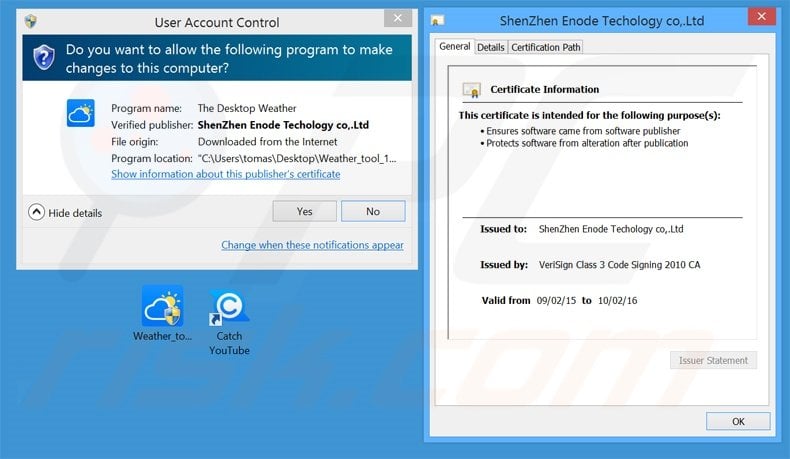Image resolution: width=790 pixels, height=459 pixels.
Task: Close the User Account Control dialog
Action: pyautogui.click(x=398, y=18)
